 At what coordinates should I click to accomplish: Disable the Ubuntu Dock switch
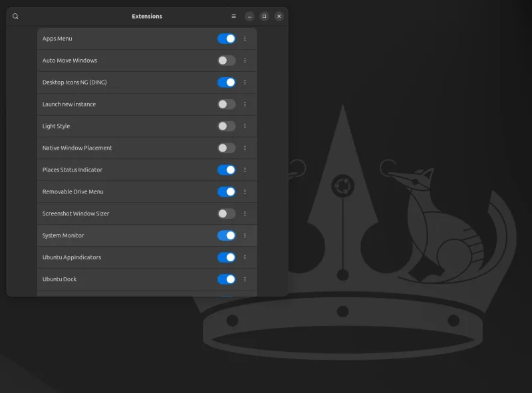pos(227,279)
